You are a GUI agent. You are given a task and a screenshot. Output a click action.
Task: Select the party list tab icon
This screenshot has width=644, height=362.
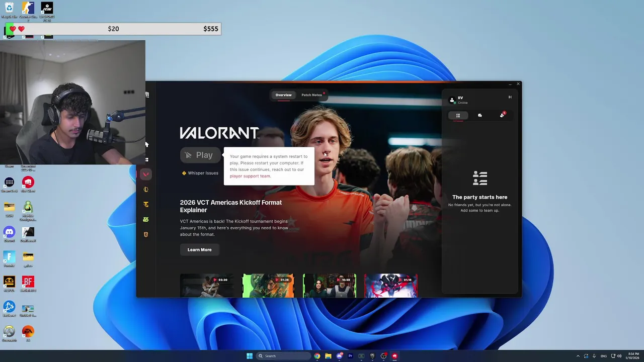(x=458, y=115)
